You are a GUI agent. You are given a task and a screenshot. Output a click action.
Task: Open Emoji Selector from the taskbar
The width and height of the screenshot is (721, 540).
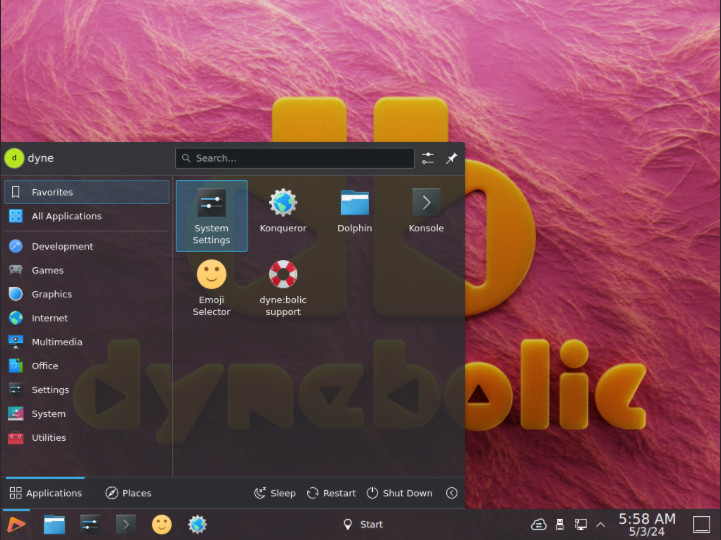(x=161, y=524)
